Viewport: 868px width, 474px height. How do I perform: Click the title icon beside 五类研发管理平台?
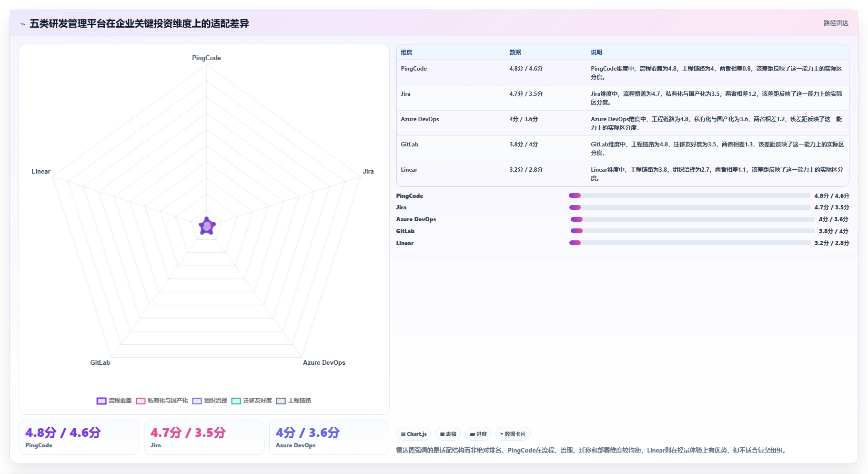(x=22, y=24)
